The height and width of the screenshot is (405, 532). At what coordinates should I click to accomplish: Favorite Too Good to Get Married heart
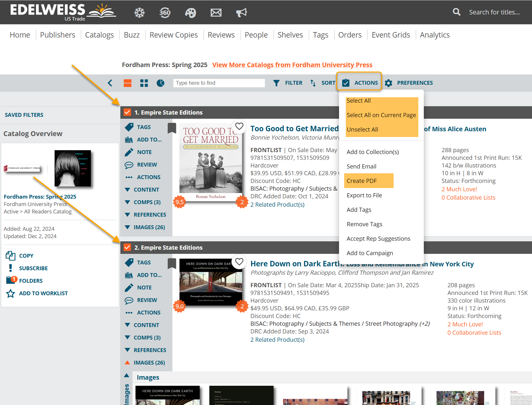point(239,126)
